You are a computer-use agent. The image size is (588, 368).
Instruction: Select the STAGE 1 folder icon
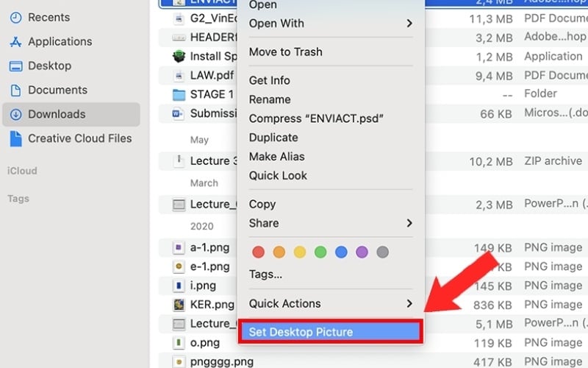click(x=179, y=95)
